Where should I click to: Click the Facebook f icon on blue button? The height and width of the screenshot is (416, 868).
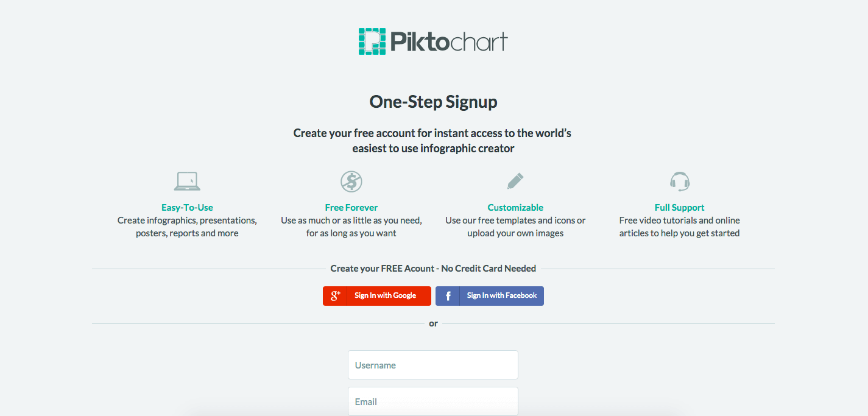coord(448,296)
